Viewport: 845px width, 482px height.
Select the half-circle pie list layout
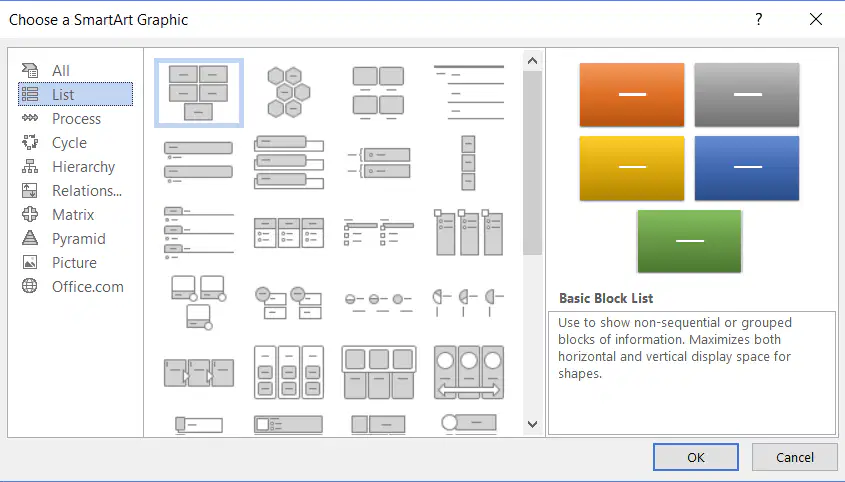468,302
